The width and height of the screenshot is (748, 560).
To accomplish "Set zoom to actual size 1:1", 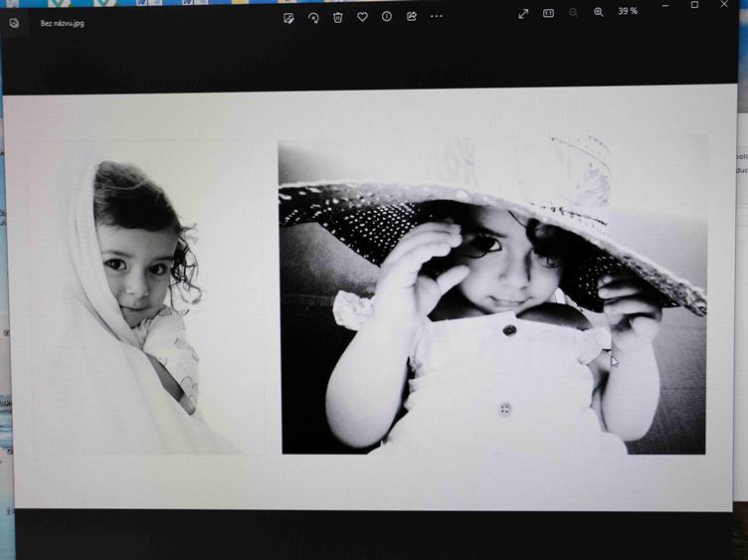I will click(x=549, y=13).
